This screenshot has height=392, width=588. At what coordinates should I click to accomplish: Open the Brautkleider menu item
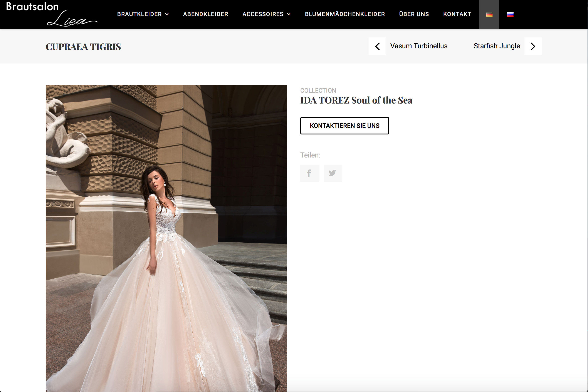click(x=139, y=14)
